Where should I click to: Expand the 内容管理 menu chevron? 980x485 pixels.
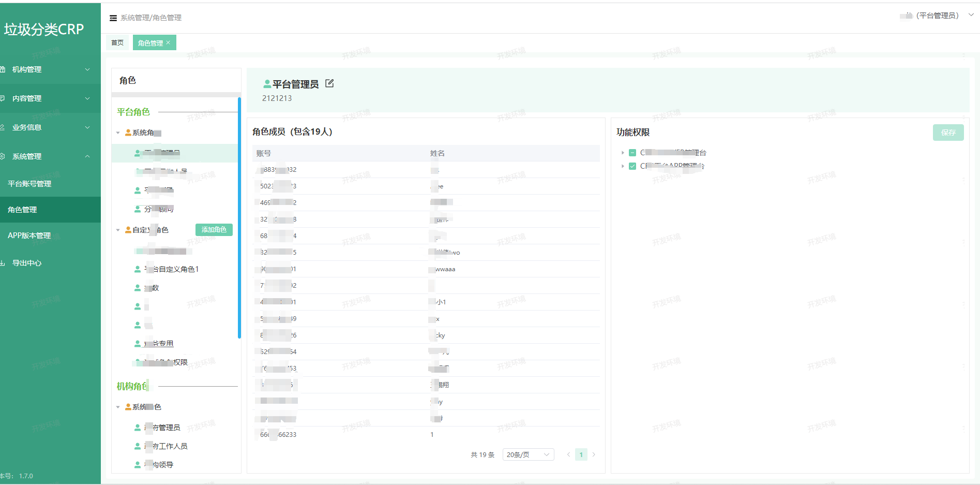pyautogui.click(x=87, y=98)
